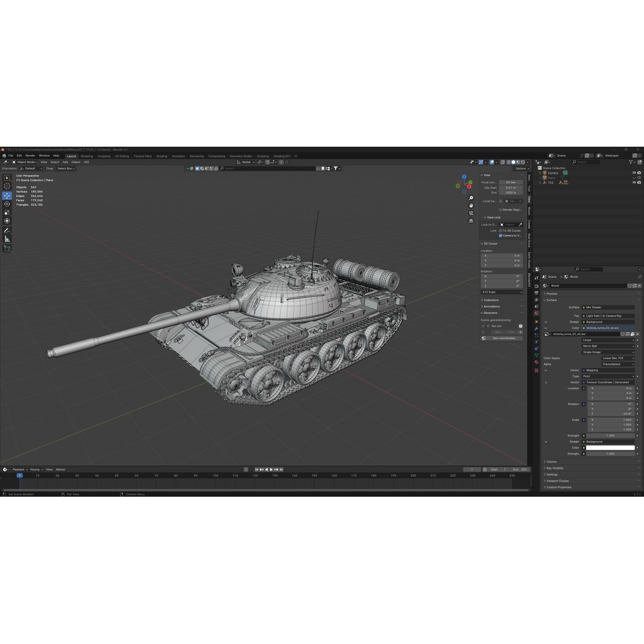644x644 pixels.
Task: Open the Mirror Ball projection dropdown
Action: 608,346
